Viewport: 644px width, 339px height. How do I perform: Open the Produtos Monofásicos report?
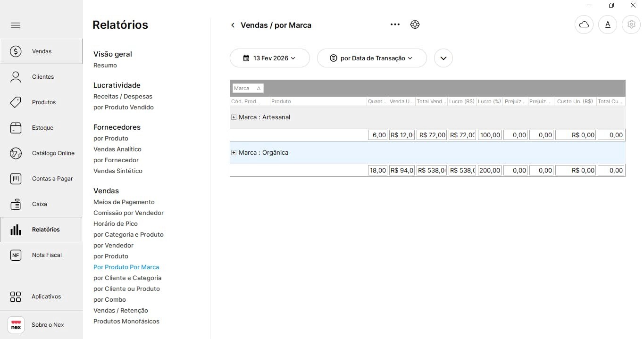[126, 322]
